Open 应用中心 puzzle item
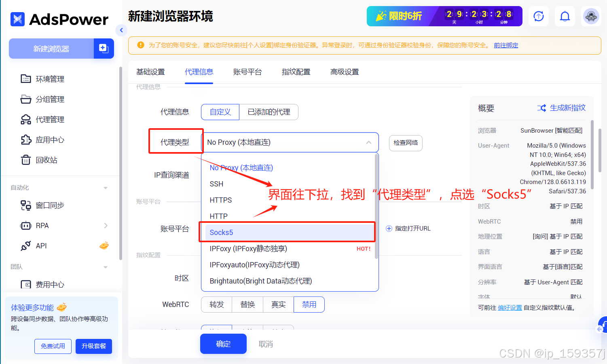The height and width of the screenshot is (364, 607). pos(42,140)
